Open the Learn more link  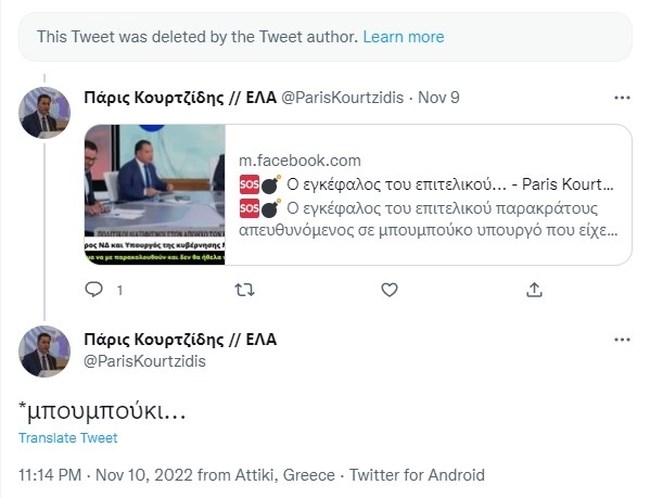[x=403, y=37]
